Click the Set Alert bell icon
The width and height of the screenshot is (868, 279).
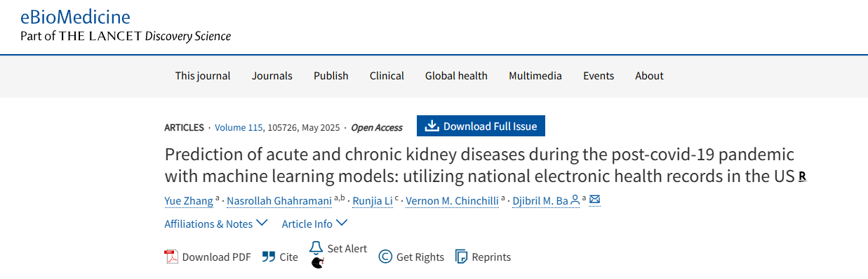(x=316, y=248)
